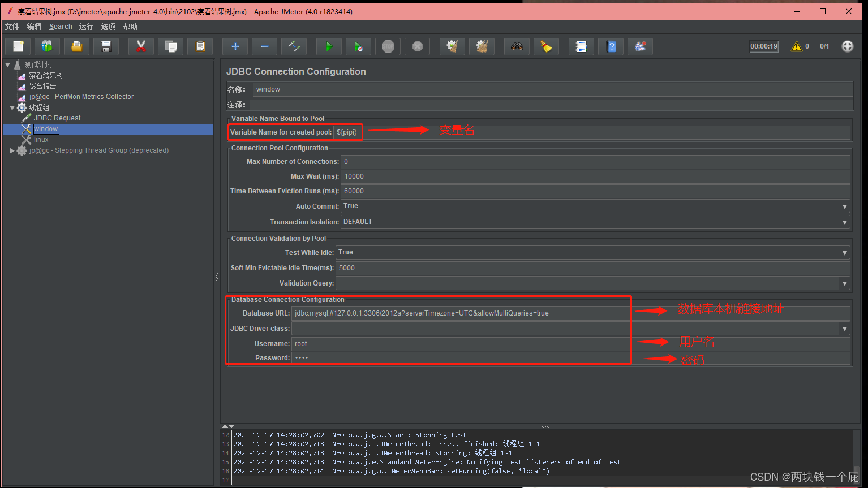Open the Function helper dialog icon
The image size is (868, 488).
[x=582, y=46]
